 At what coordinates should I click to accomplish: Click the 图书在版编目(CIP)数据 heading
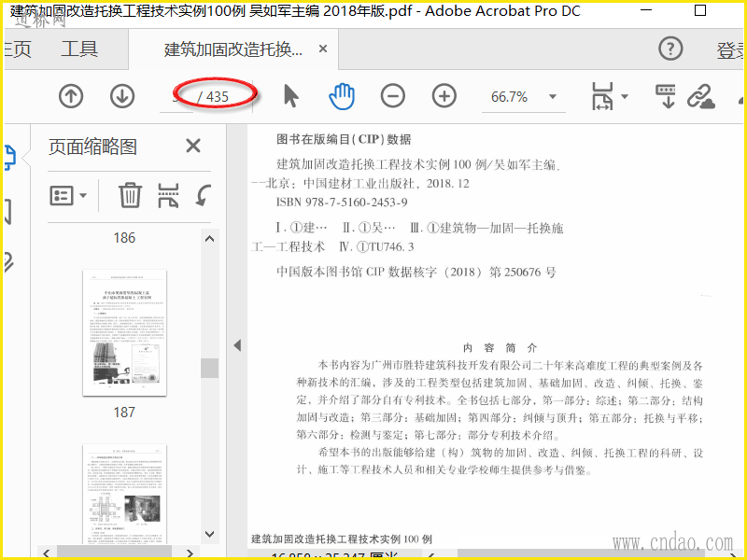344,139
